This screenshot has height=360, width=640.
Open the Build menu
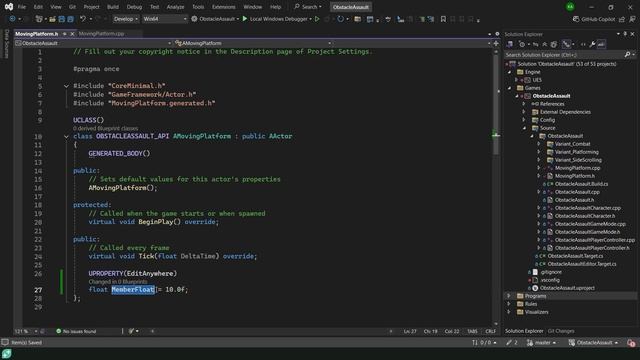click(113, 7)
